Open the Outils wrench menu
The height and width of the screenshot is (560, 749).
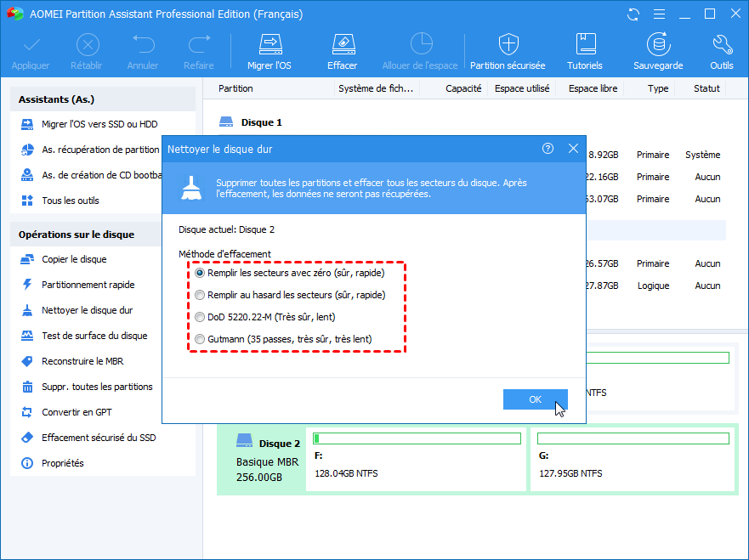pyautogui.click(x=721, y=52)
